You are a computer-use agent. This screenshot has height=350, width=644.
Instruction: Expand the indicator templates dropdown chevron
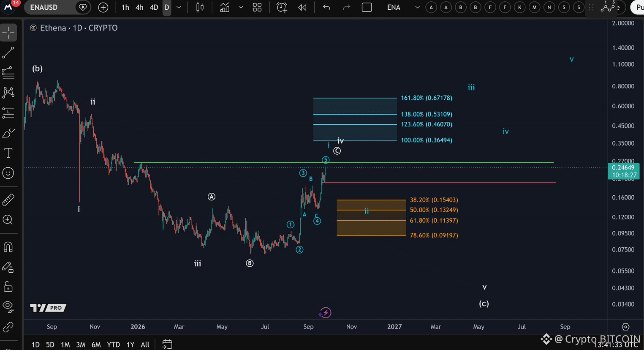(241, 7)
